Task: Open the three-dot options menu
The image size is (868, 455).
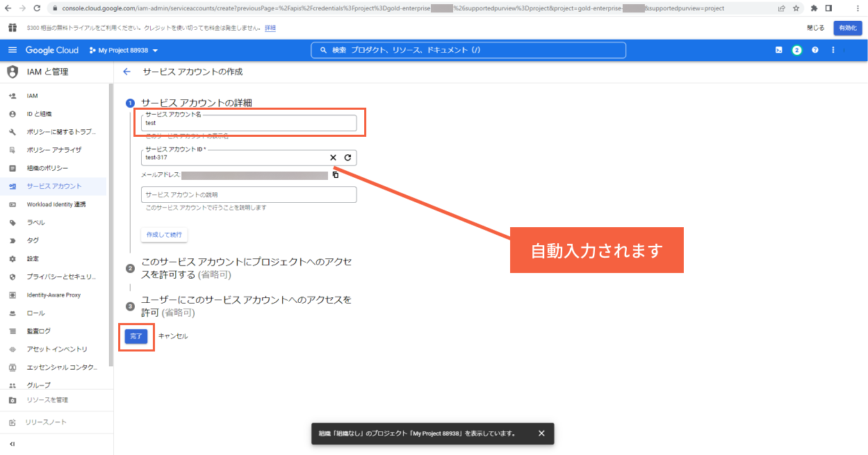Action: [833, 49]
